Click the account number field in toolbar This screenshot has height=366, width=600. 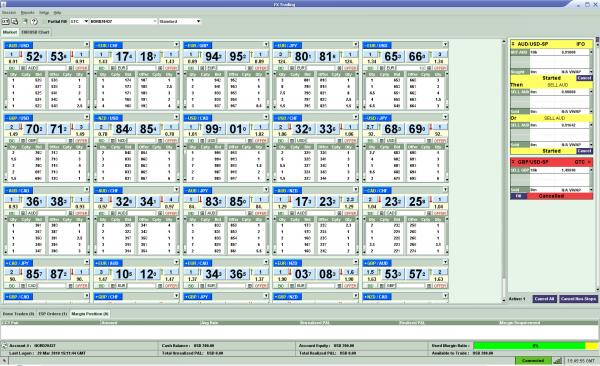coord(123,21)
